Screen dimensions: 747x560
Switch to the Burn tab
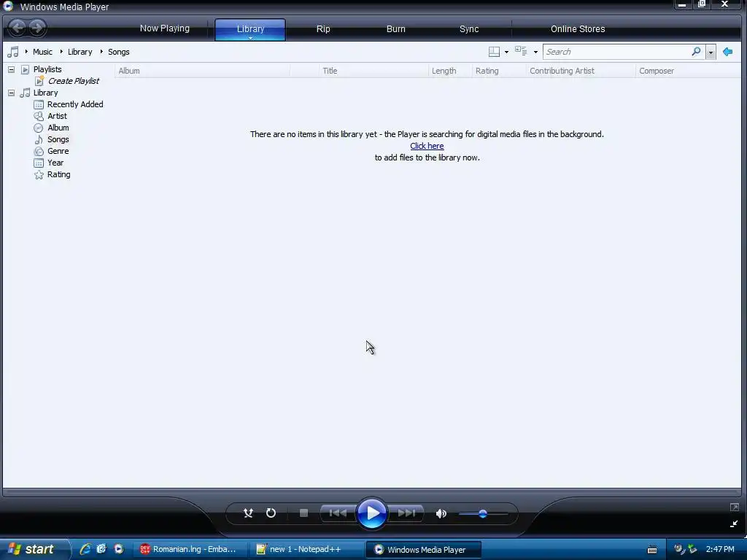point(396,28)
